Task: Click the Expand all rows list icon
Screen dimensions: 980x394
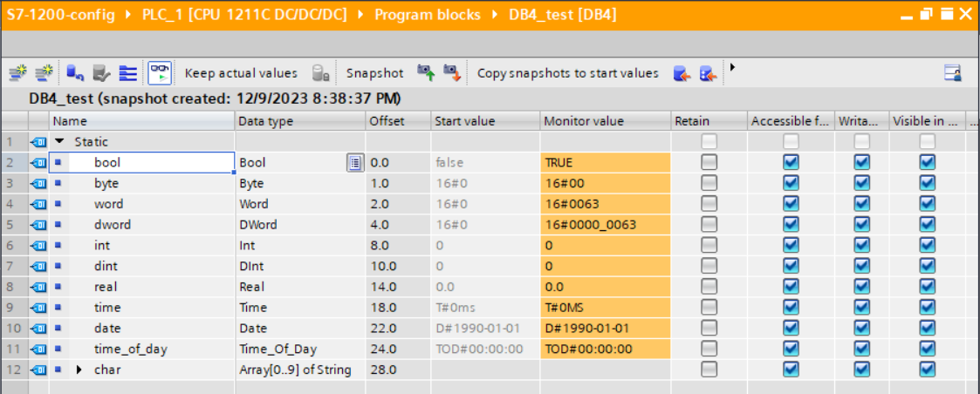Action: pos(128,73)
